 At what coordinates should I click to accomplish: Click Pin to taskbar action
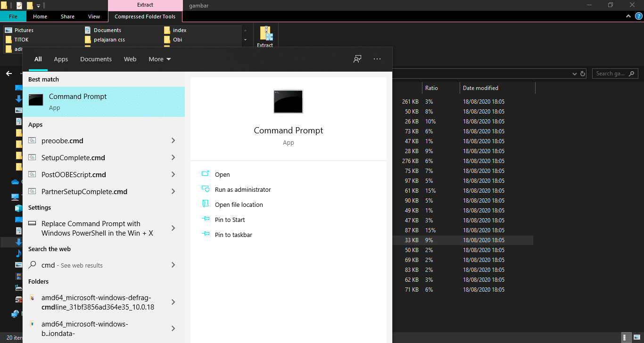click(x=233, y=235)
